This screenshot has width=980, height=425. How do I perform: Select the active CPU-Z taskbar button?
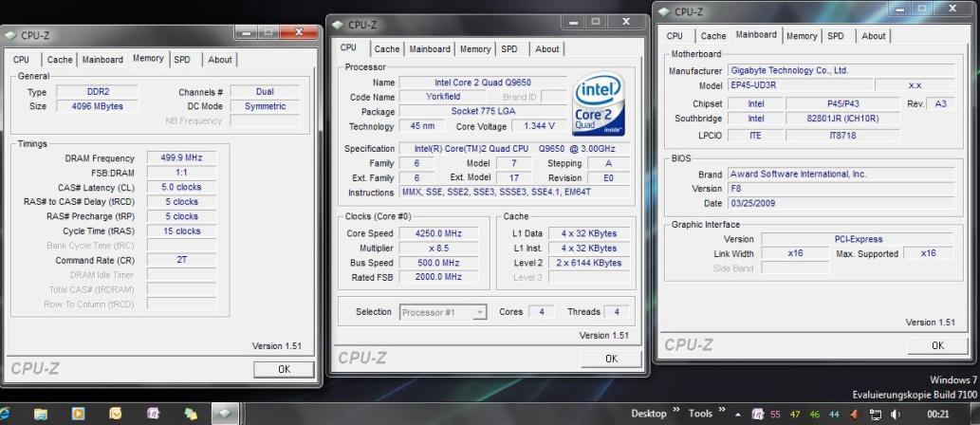click(x=225, y=414)
